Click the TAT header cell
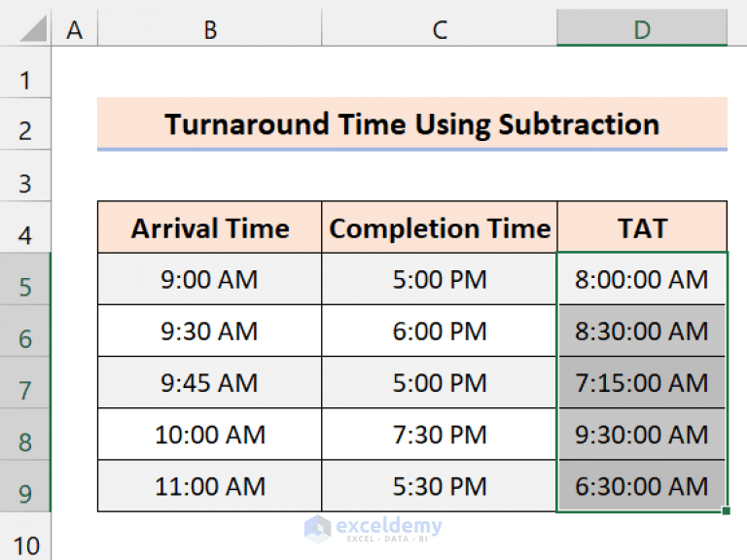This screenshot has width=747, height=560. click(642, 227)
